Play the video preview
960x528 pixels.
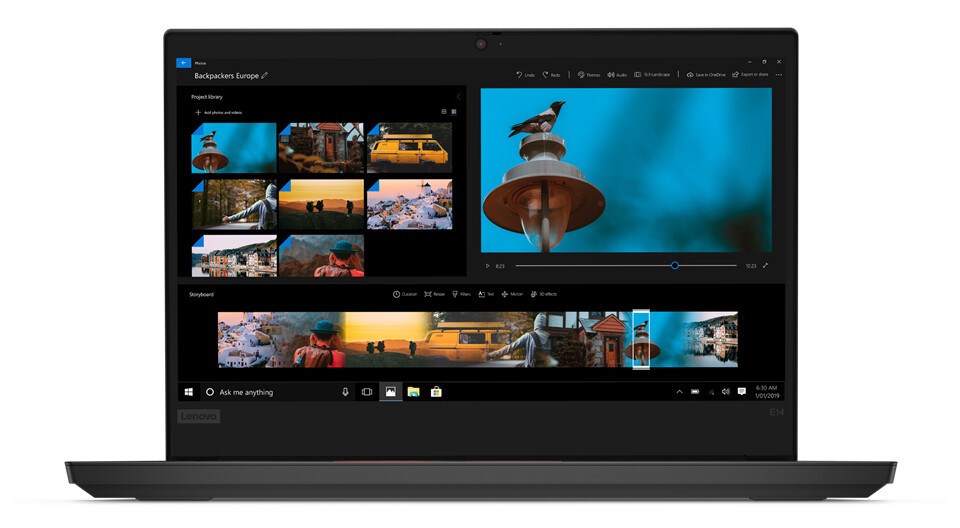[487, 266]
